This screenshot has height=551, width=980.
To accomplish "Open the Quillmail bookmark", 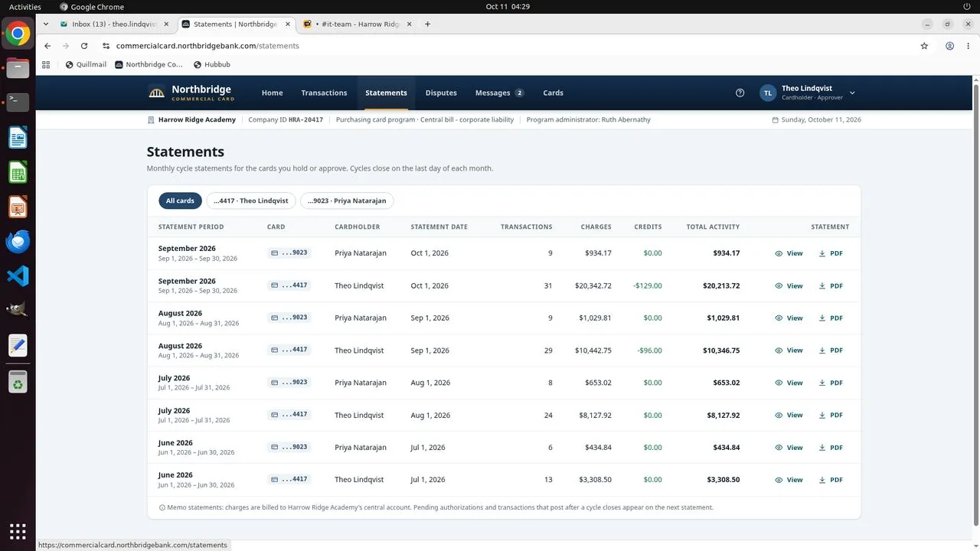I will (x=86, y=64).
